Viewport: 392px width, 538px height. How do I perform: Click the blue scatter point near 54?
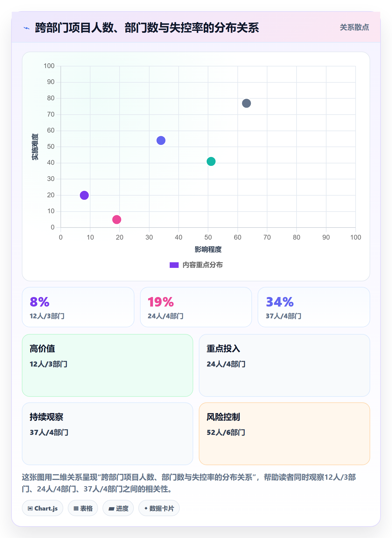161,140
